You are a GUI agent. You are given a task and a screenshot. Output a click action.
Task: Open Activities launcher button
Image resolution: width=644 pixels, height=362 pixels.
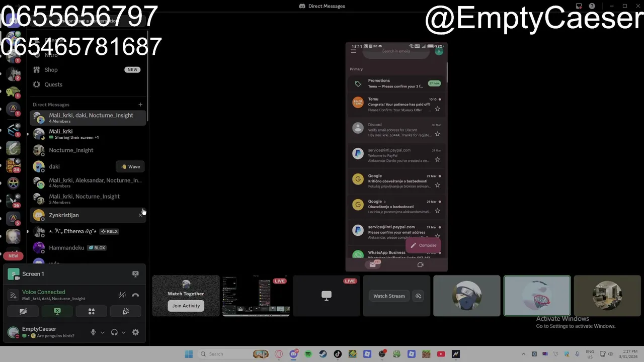(x=92, y=312)
